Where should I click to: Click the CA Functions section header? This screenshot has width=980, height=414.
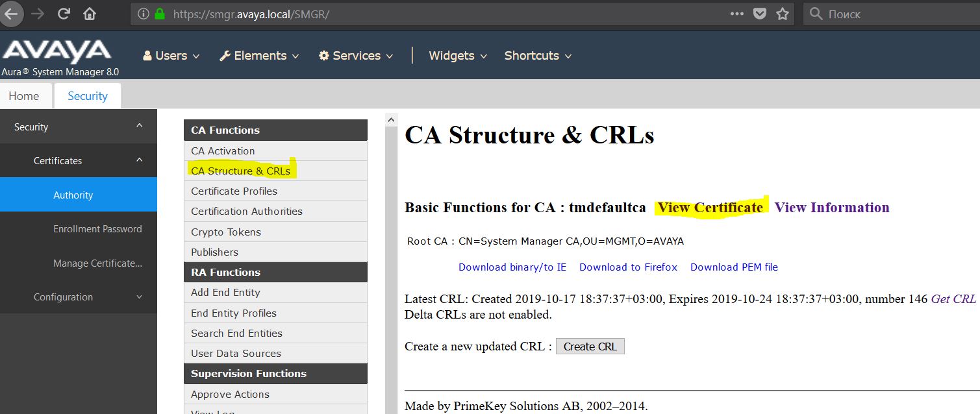click(275, 130)
